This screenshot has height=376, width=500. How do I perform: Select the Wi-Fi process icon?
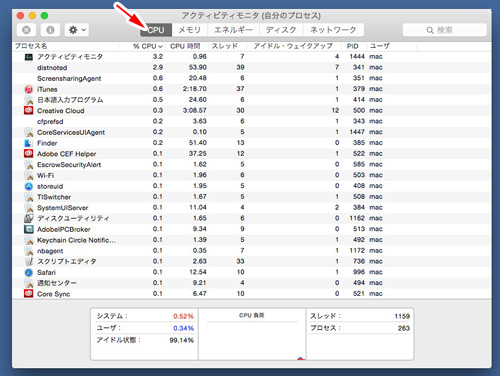pos(29,175)
